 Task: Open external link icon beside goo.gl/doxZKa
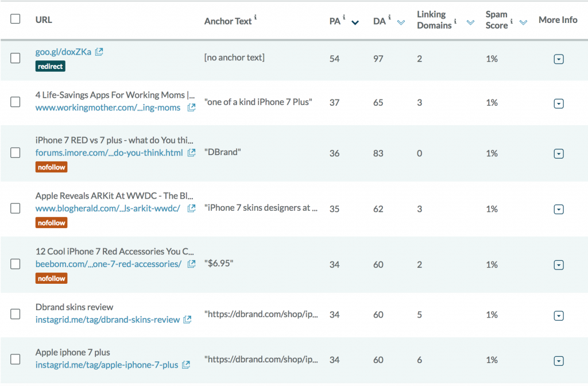point(99,52)
